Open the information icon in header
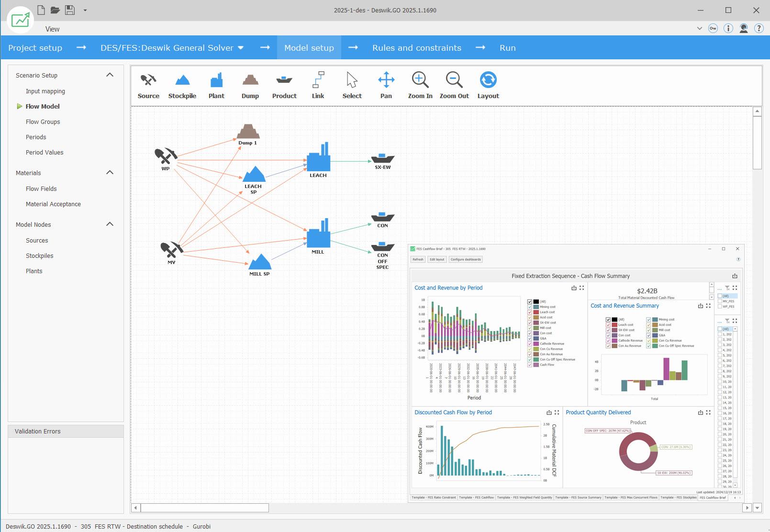The width and height of the screenshot is (770, 532). pyautogui.click(x=728, y=28)
